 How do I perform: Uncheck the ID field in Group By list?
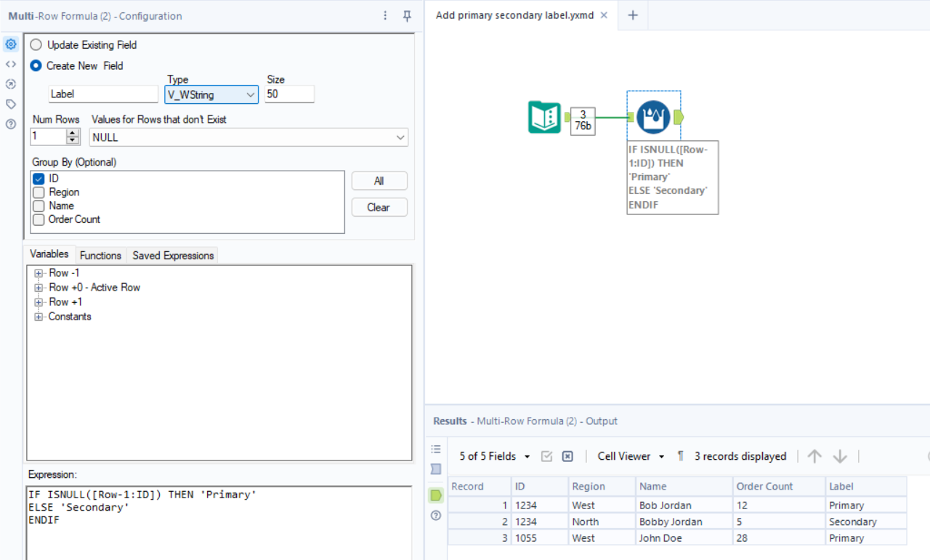click(38, 178)
